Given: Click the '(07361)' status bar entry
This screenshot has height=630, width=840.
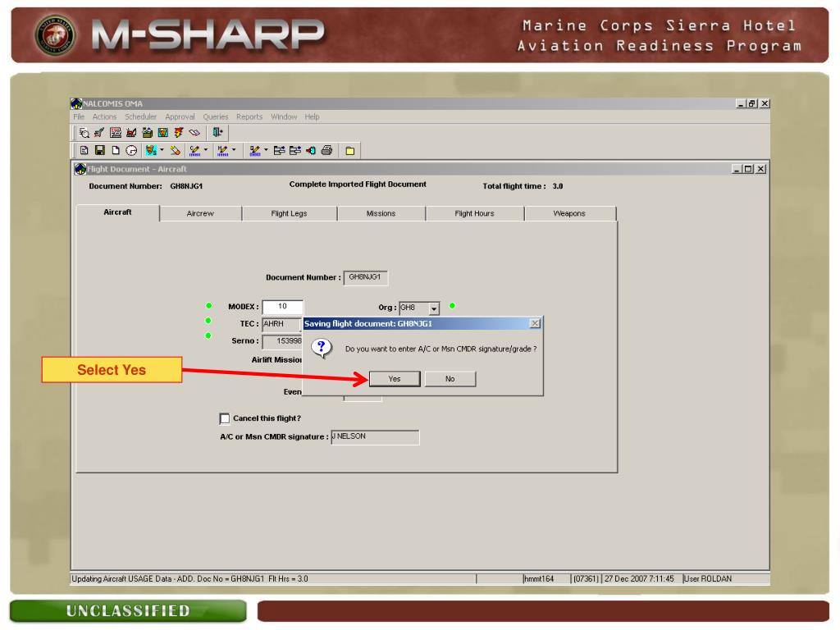Looking at the screenshot, I should pyautogui.click(x=586, y=579).
